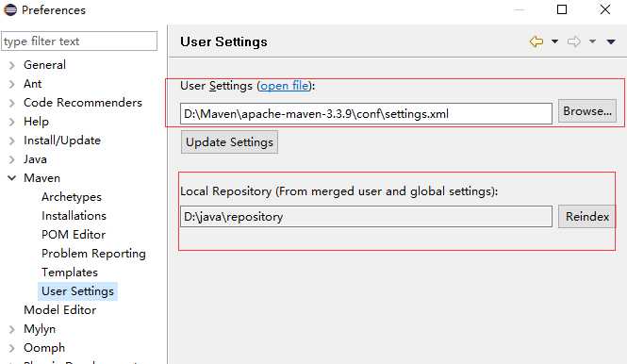The width and height of the screenshot is (627, 364).
Task: Expand the Java preferences node
Action: pyautogui.click(x=12, y=159)
